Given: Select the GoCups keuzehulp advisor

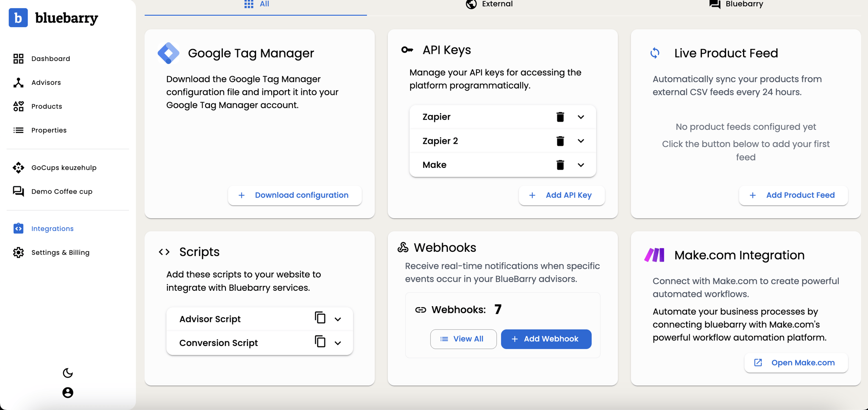Looking at the screenshot, I should 64,167.
